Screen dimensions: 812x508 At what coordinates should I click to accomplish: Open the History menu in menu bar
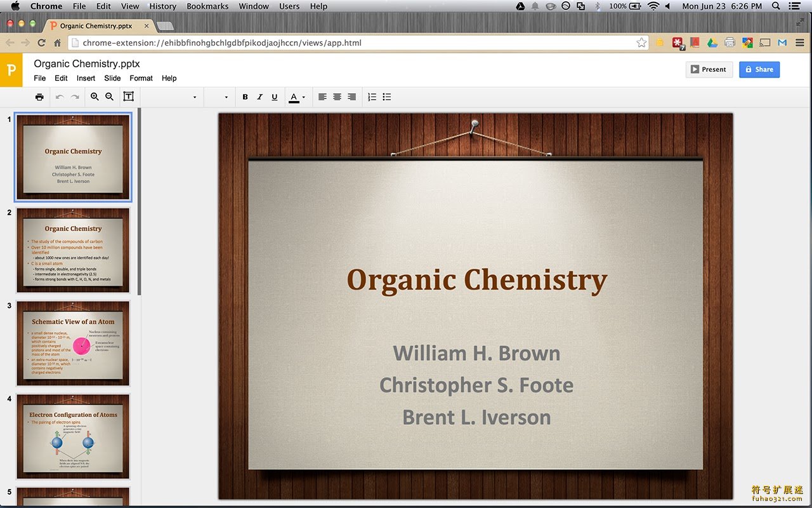(x=162, y=6)
